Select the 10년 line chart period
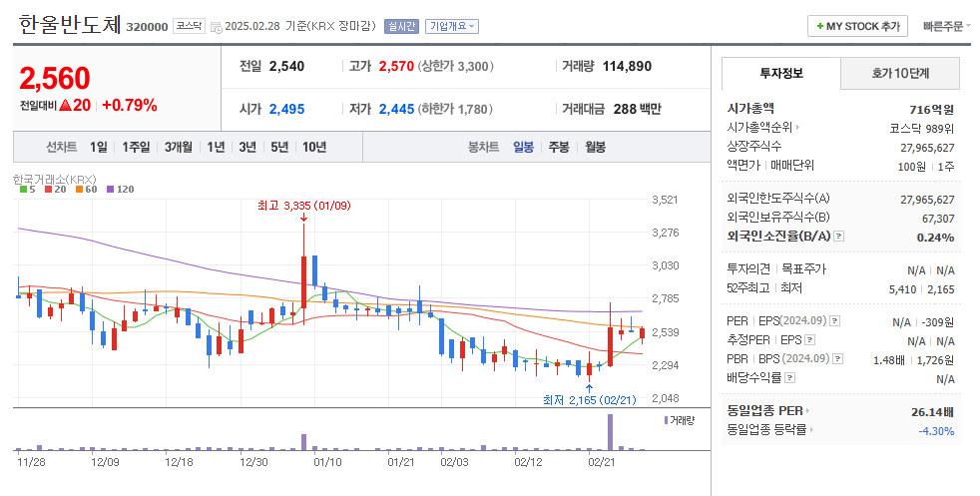 [314, 148]
